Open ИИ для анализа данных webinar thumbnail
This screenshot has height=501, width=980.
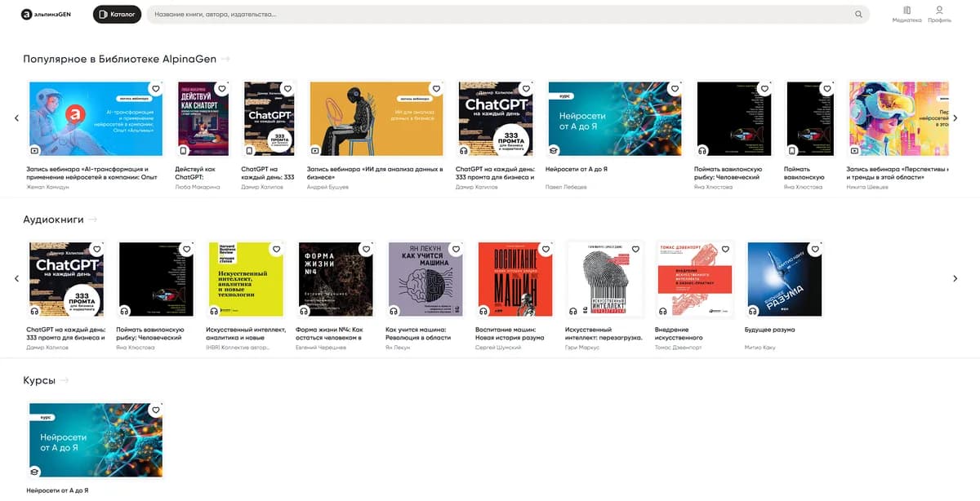pyautogui.click(x=376, y=118)
